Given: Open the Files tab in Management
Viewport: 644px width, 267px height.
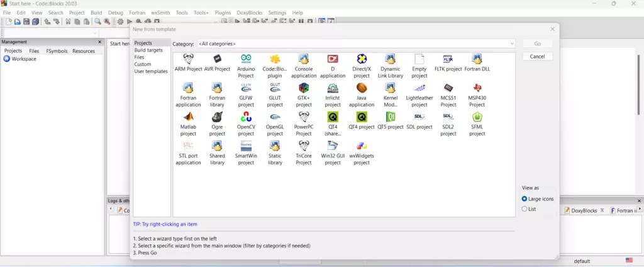Looking at the screenshot, I should coord(34,51).
